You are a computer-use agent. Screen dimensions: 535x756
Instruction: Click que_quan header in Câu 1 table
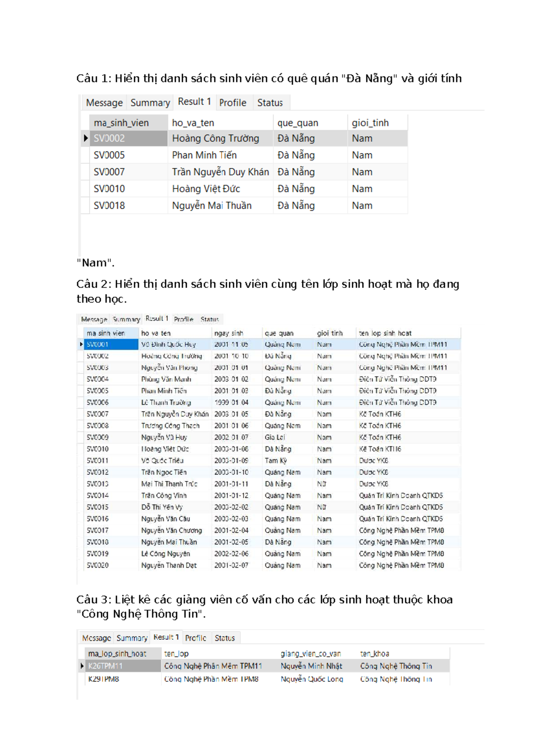coord(310,123)
